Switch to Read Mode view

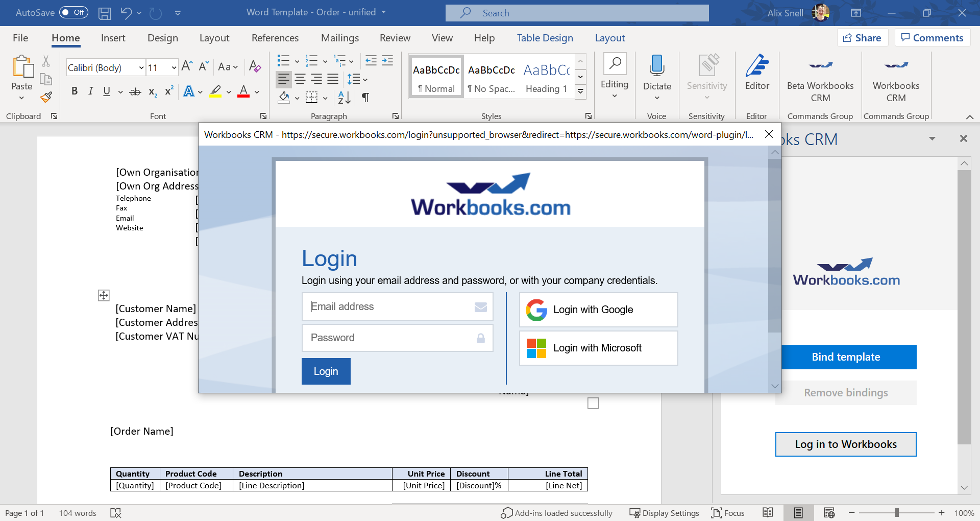[768, 513]
